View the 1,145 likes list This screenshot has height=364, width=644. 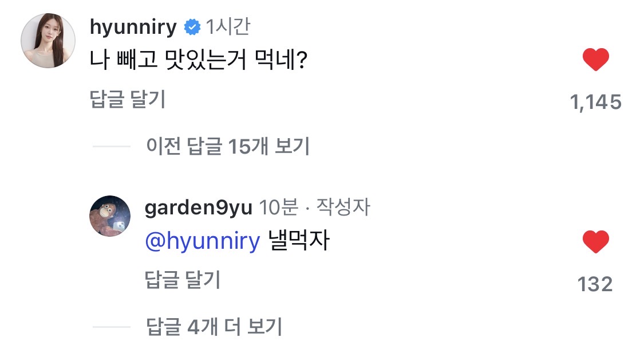595,103
